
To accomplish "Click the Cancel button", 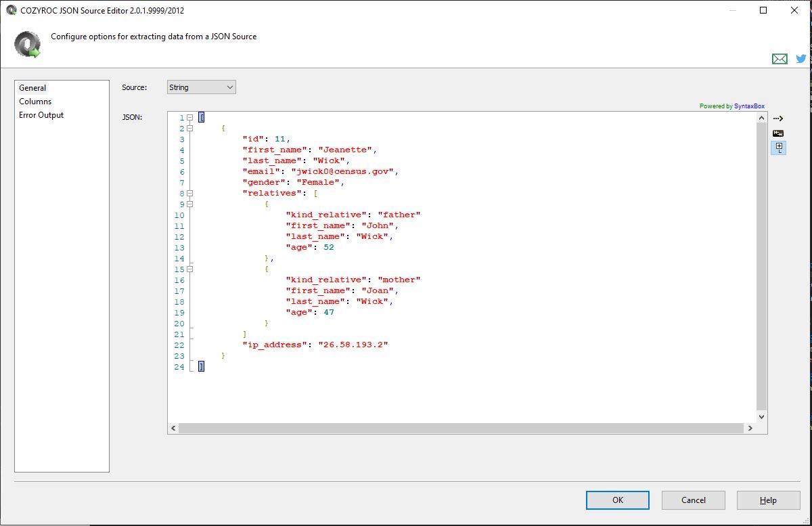I will pos(694,500).
